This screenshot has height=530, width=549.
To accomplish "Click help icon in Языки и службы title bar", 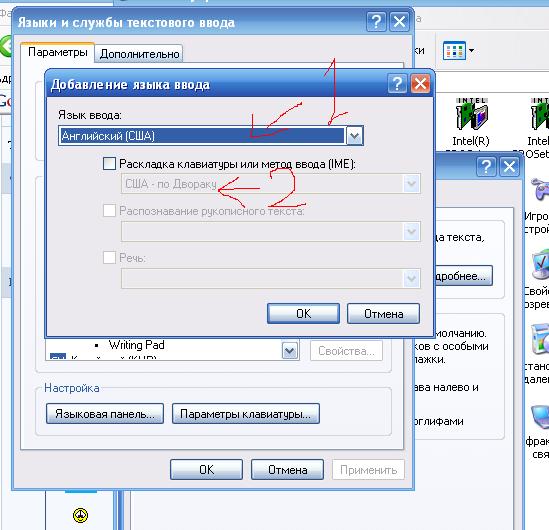I will point(376,22).
